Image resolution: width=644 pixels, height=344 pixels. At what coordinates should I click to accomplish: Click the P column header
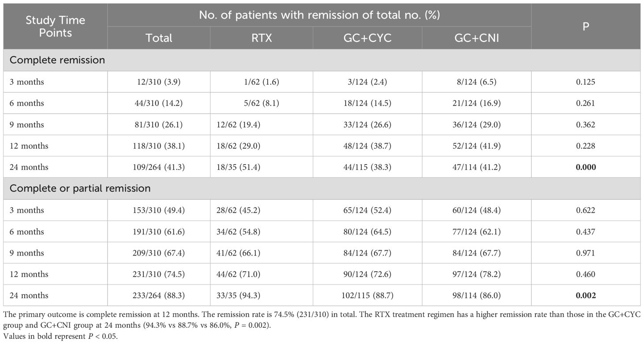pos(586,26)
